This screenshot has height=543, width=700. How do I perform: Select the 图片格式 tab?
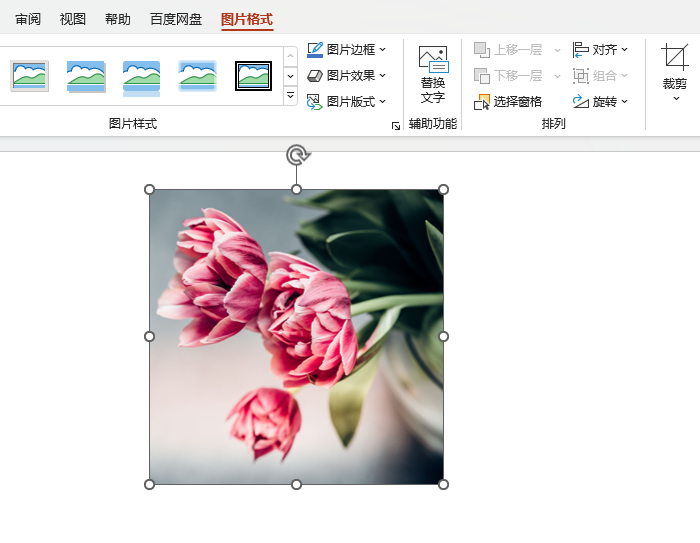[x=247, y=19]
